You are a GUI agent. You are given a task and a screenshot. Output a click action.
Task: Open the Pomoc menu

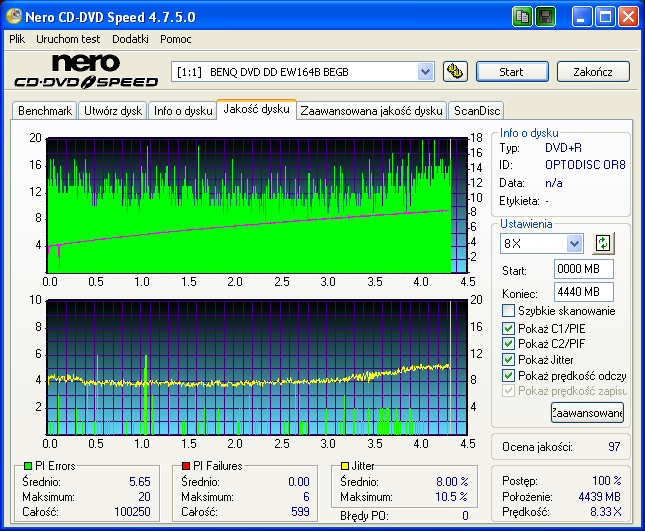click(x=176, y=39)
